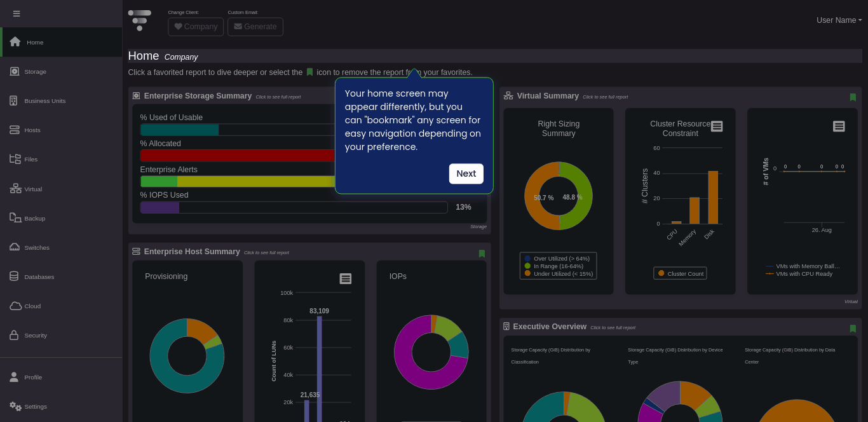Go to Business Units section
This screenshot has height=422, width=868.
(x=61, y=100)
